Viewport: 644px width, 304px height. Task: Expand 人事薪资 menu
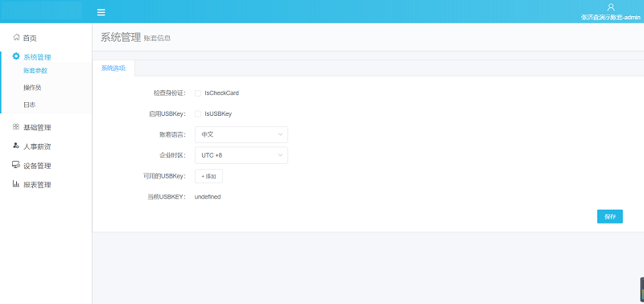coord(37,146)
